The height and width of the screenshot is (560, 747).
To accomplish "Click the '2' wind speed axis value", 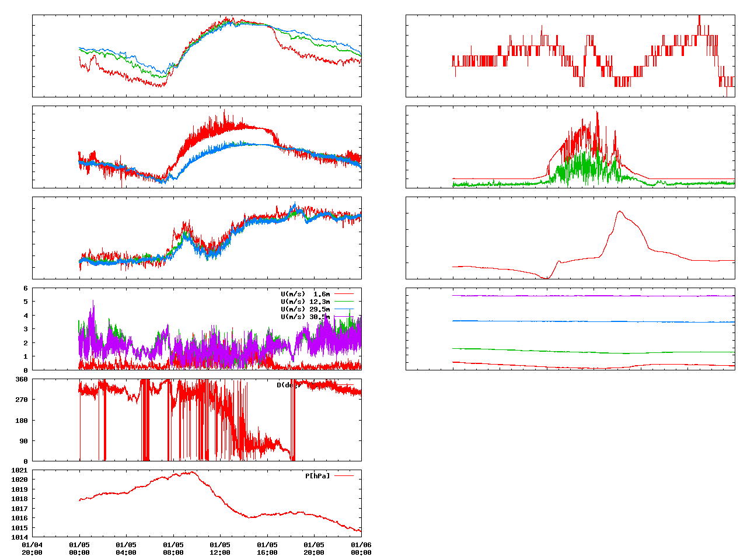I will 26,343.
